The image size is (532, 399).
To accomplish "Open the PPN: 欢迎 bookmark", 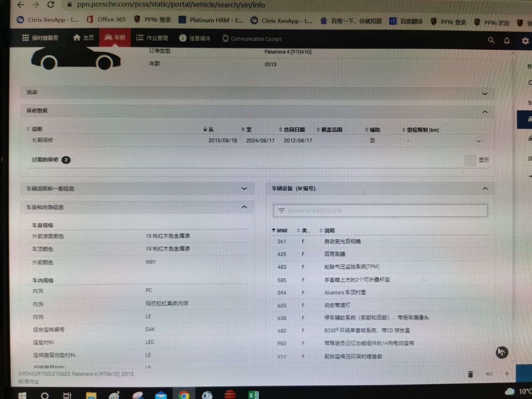I will (492, 22).
